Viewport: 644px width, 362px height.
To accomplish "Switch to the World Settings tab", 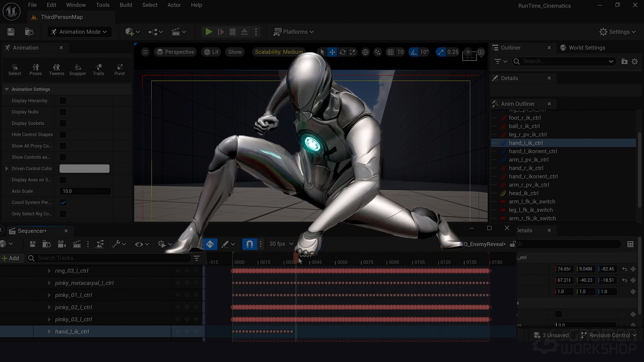I will pos(587,48).
